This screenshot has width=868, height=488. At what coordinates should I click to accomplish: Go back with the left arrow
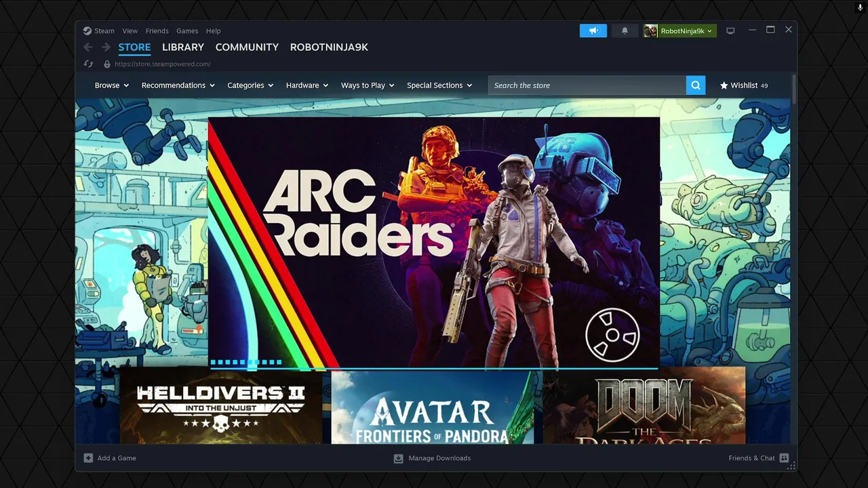[x=88, y=47]
